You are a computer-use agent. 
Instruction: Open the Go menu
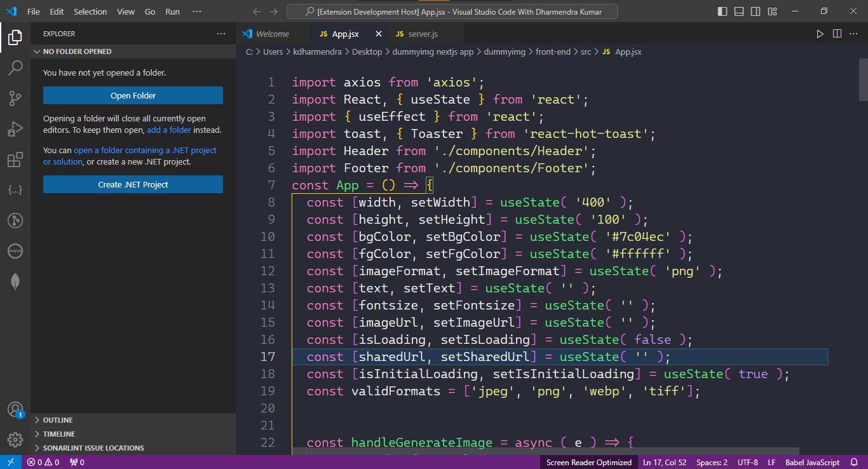coord(150,11)
